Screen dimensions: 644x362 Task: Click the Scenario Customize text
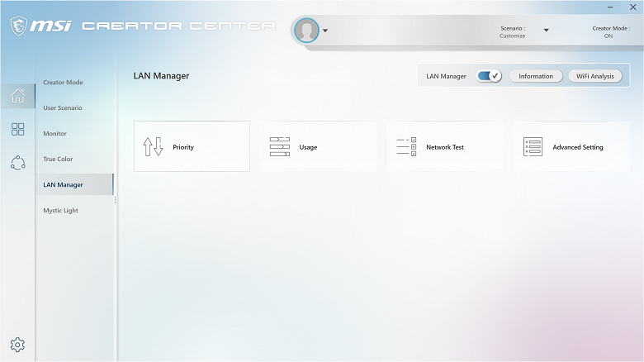[513, 32]
